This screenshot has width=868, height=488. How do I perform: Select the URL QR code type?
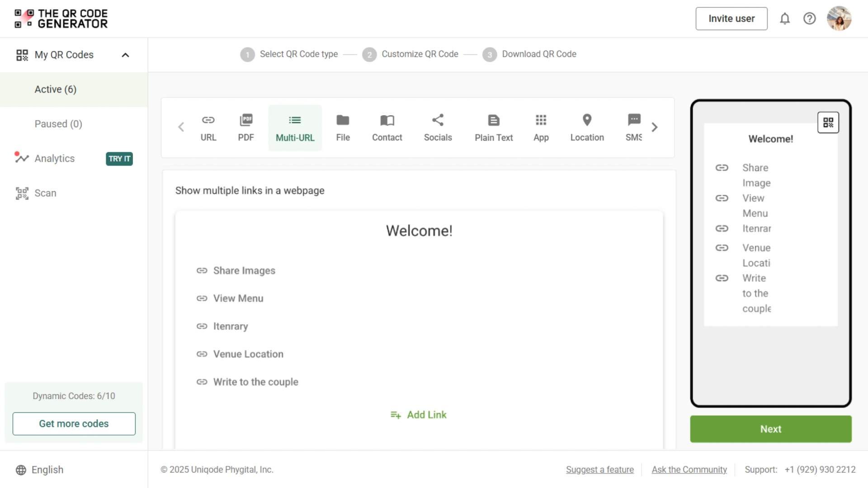coord(208,128)
